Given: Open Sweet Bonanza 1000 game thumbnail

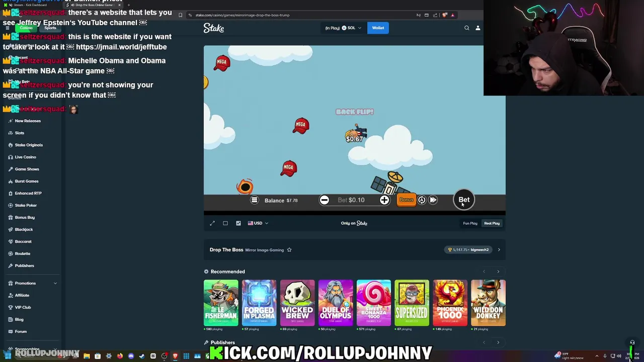Looking at the screenshot, I should coord(374,303).
